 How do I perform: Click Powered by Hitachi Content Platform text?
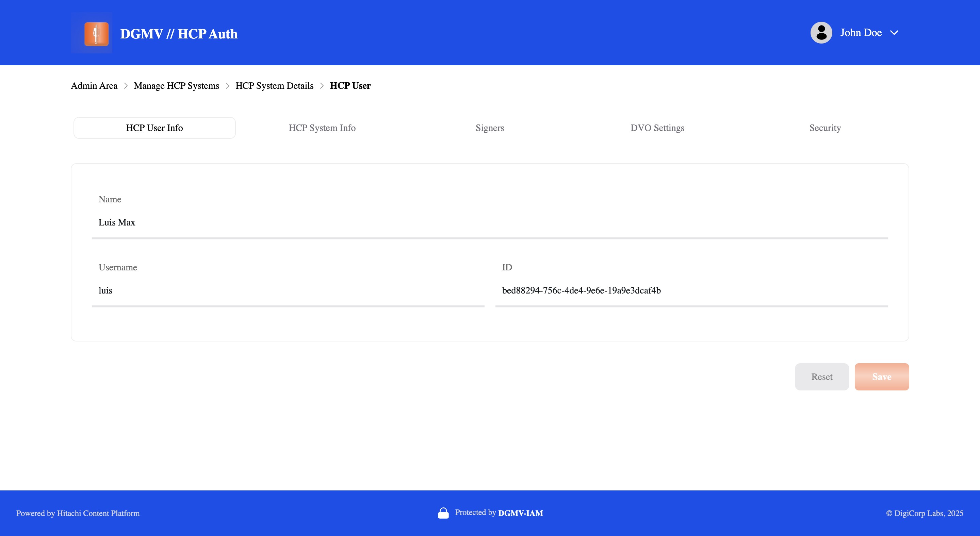click(x=78, y=513)
